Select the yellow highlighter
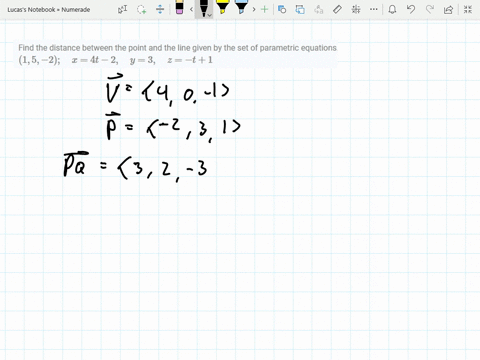480x360 pixels. 222,7
